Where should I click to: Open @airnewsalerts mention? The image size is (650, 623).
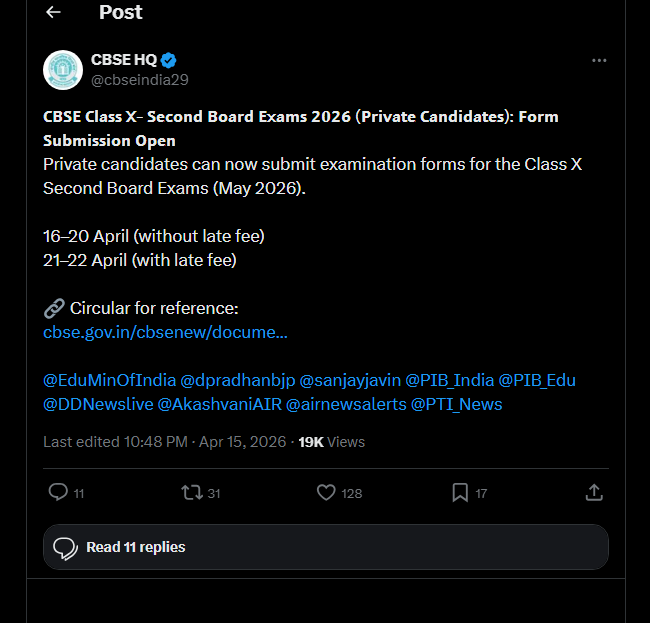346,404
